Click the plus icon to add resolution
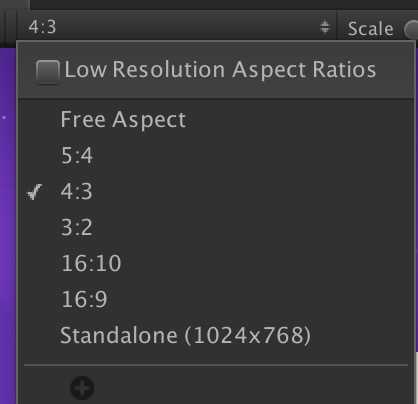This screenshot has height=404, width=418. tap(82, 388)
